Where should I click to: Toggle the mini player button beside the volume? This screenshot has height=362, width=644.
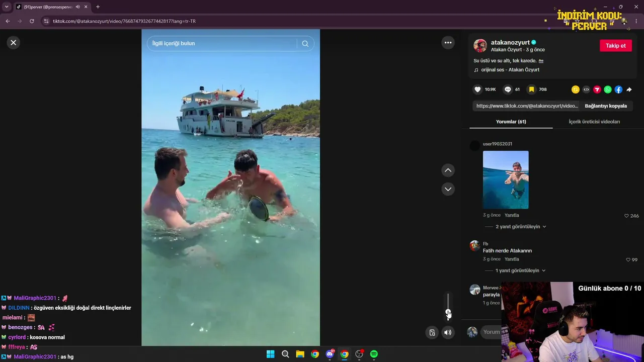click(432, 332)
